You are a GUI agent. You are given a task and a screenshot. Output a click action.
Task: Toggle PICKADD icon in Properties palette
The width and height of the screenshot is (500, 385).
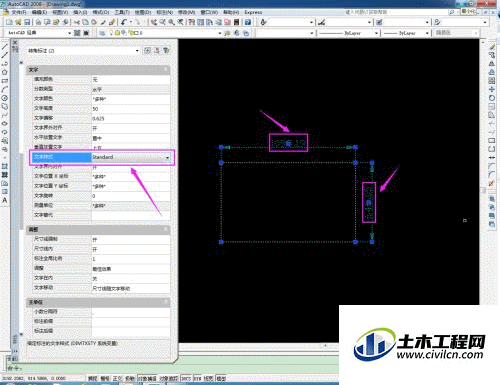[x=147, y=51]
